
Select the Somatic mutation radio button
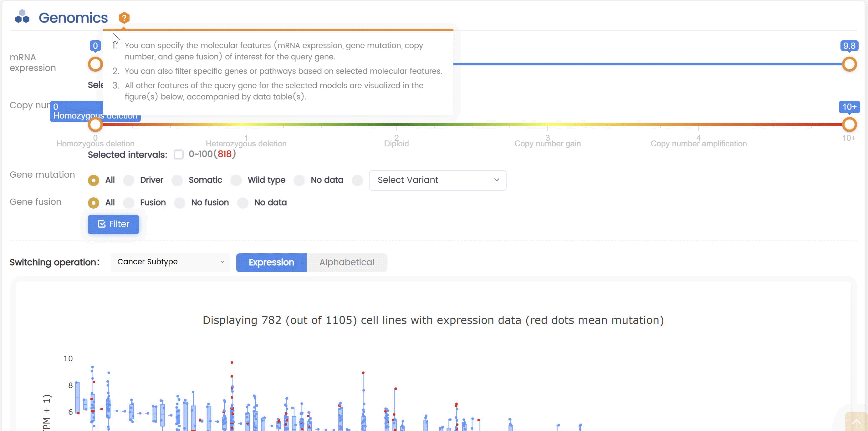[177, 180]
